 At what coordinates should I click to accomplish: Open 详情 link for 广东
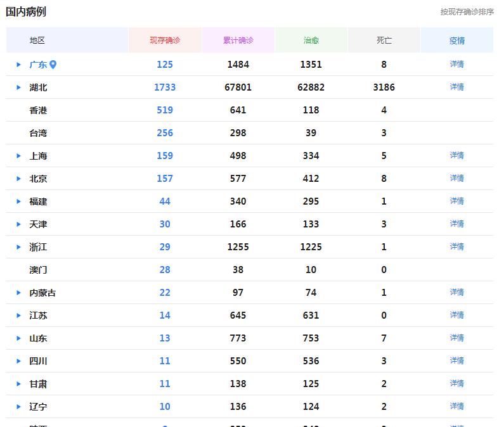pos(456,64)
